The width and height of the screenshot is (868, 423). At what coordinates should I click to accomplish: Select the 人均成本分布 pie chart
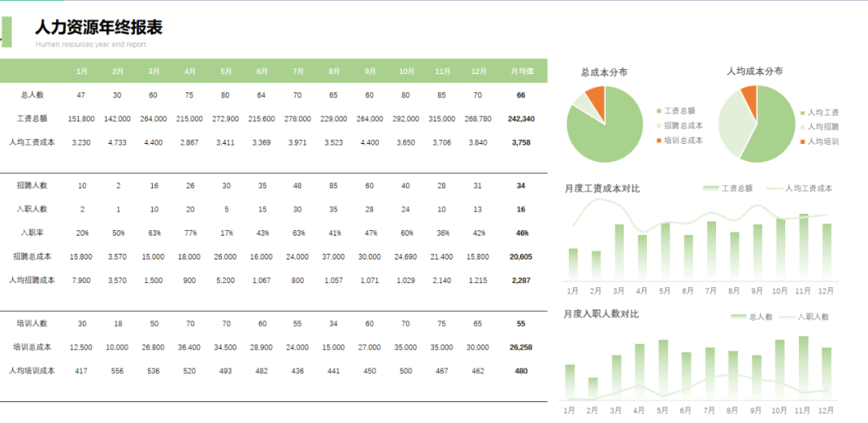[757, 124]
